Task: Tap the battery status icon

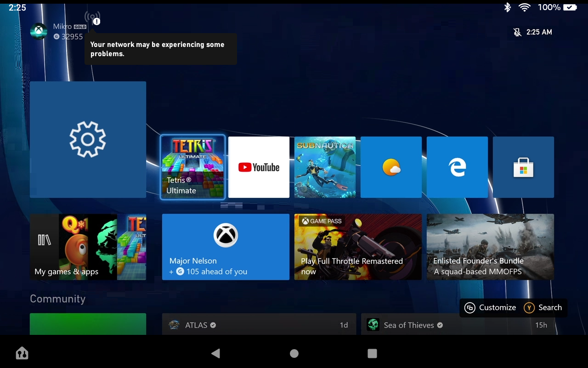Action: point(570,7)
